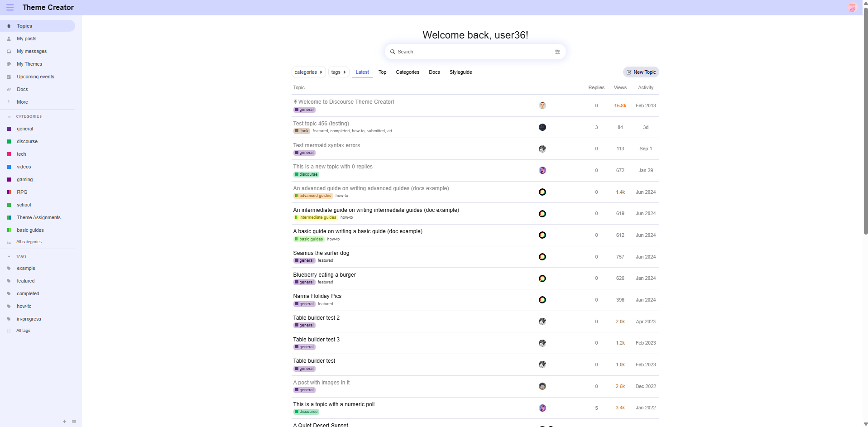The height and width of the screenshot is (427, 868).
Task: Click the plus icon in sidebar footer
Action: (64, 422)
